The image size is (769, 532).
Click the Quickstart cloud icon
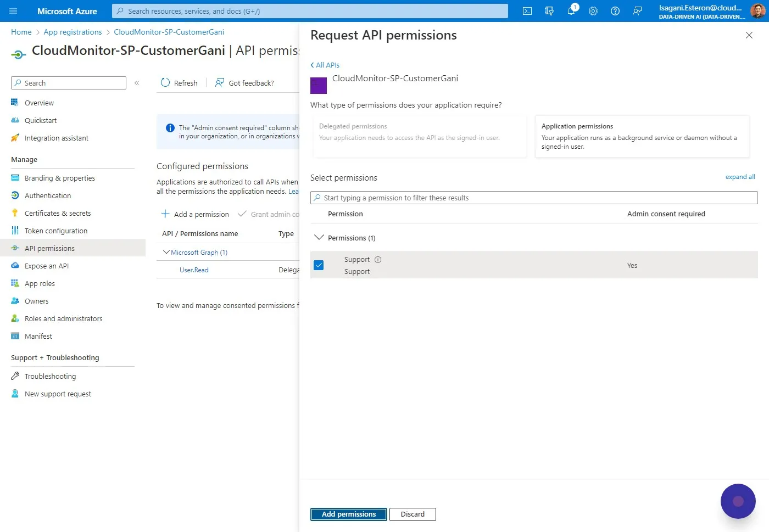(x=15, y=120)
